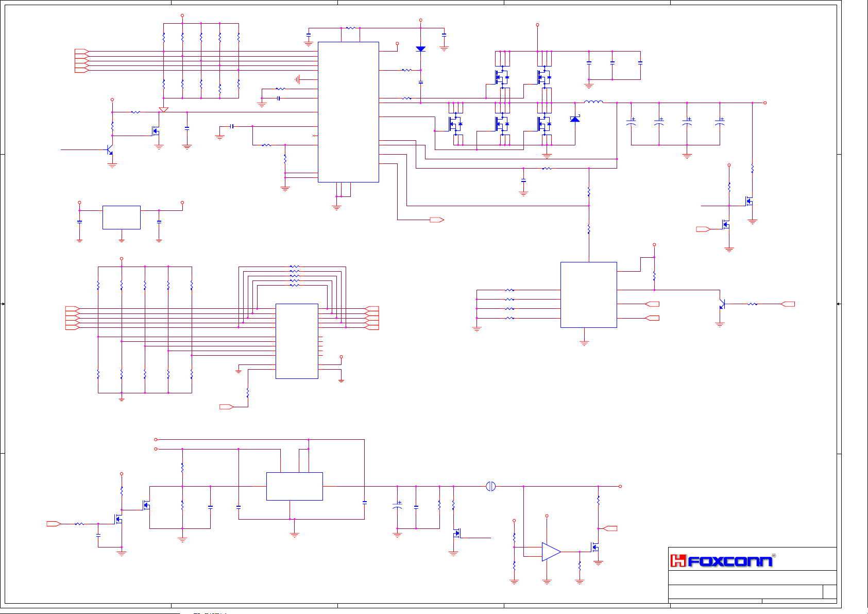This screenshot has width=868, height=614.
Task: Select the rightmost NPN transistor symbol
Action: [722, 304]
